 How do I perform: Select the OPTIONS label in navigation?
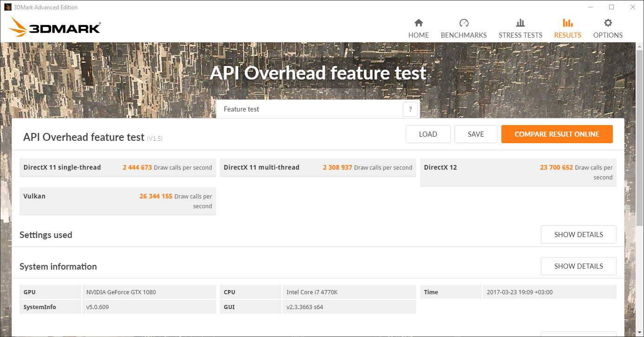(x=608, y=35)
